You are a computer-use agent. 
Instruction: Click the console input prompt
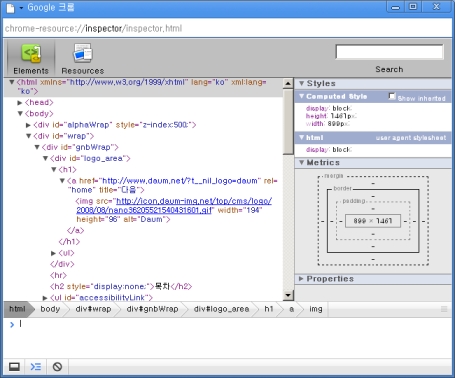pyautogui.click(x=20, y=324)
